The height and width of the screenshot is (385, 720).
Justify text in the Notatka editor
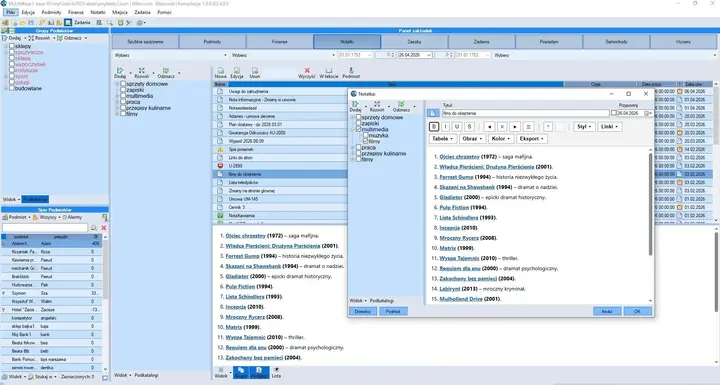(528, 126)
